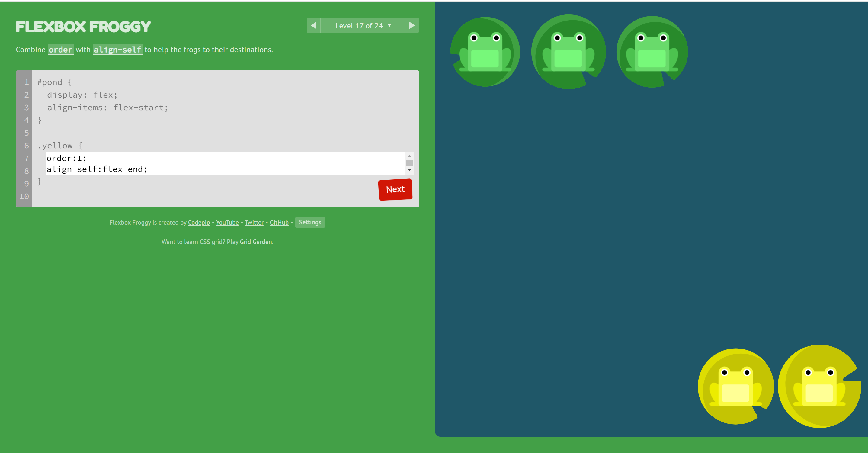Open the Settings panel
Image resolution: width=868 pixels, height=453 pixels.
[x=310, y=222]
